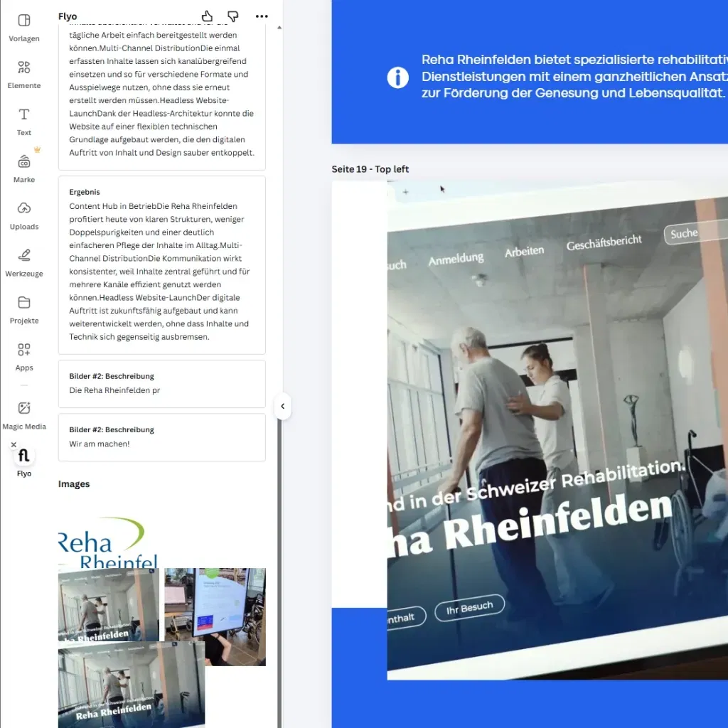Select the Flyo app icon
Viewport: 728px width, 728px height.
coord(24,456)
